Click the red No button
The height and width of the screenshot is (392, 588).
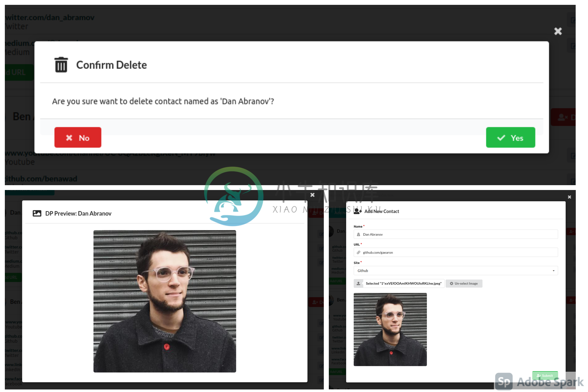78,137
